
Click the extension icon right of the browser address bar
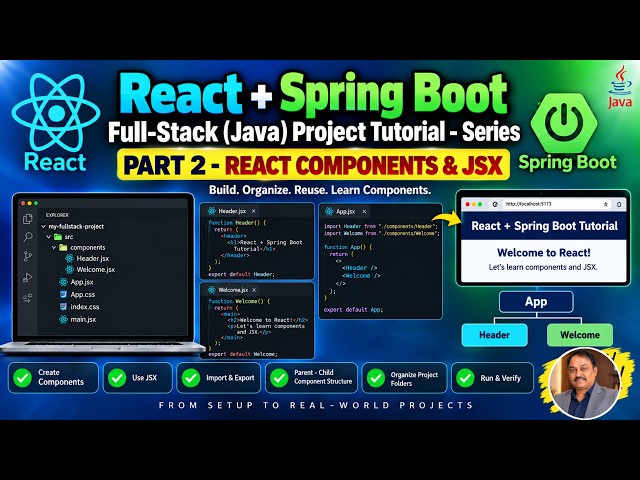point(619,204)
